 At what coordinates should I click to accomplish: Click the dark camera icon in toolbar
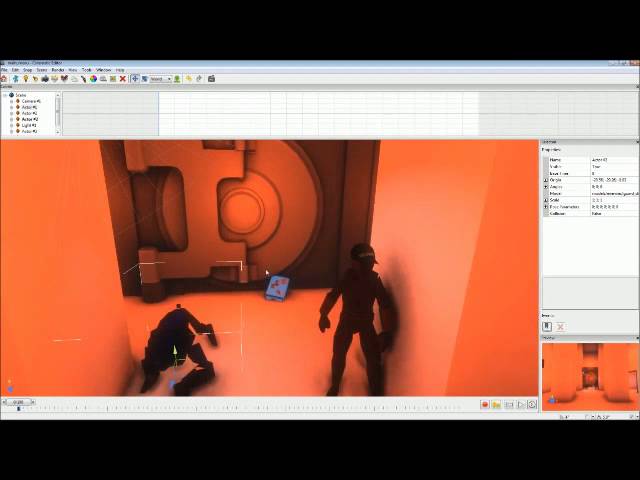pos(45,79)
